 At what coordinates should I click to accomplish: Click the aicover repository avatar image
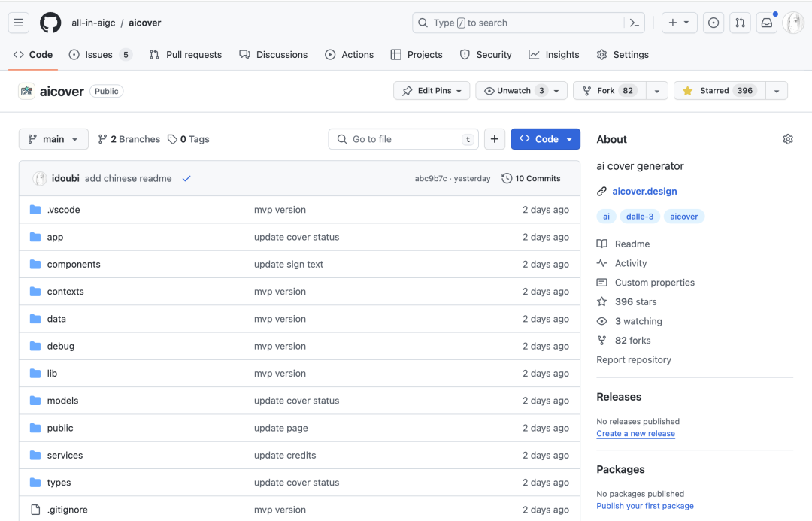tap(26, 91)
